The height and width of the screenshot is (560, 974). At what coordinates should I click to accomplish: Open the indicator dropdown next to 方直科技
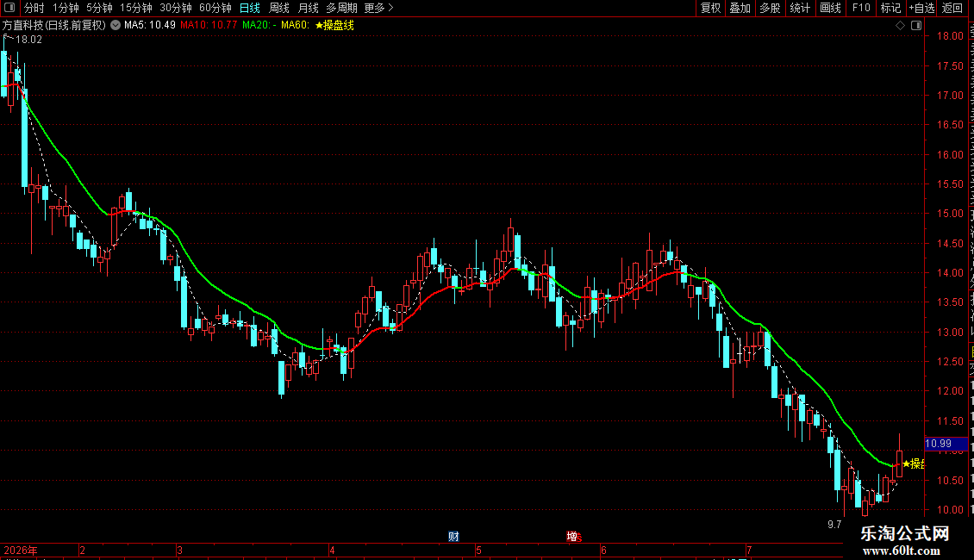(116, 26)
